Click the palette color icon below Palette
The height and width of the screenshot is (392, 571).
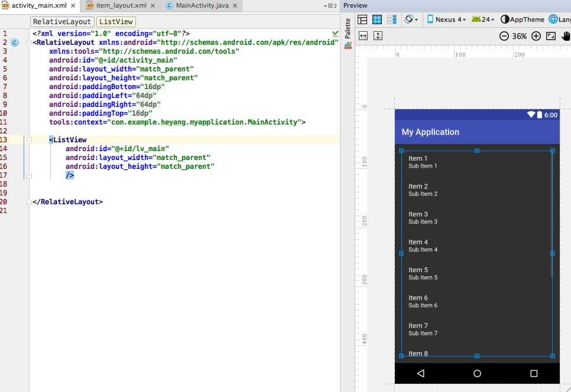[348, 46]
